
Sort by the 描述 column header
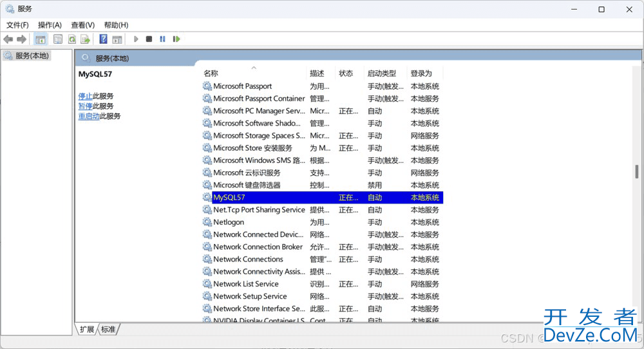[x=317, y=73]
